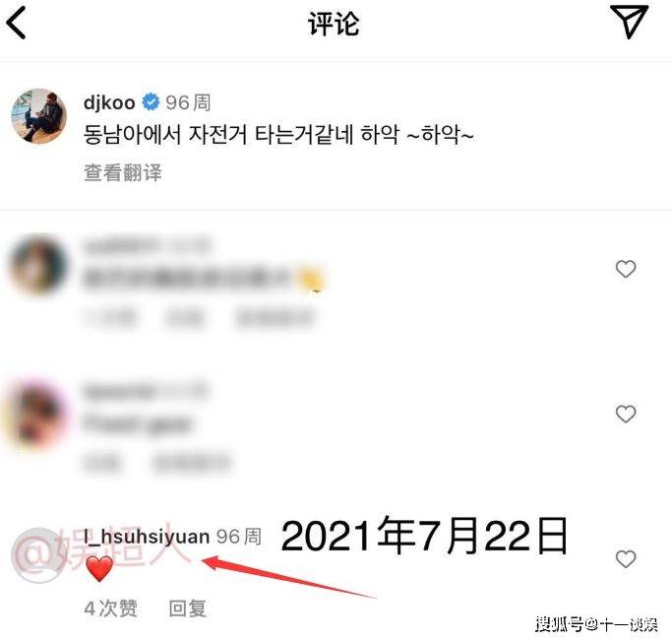Viewport: 672px width, 641px height.
Task: Open the djkoo username link
Action: click(x=109, y=103)
